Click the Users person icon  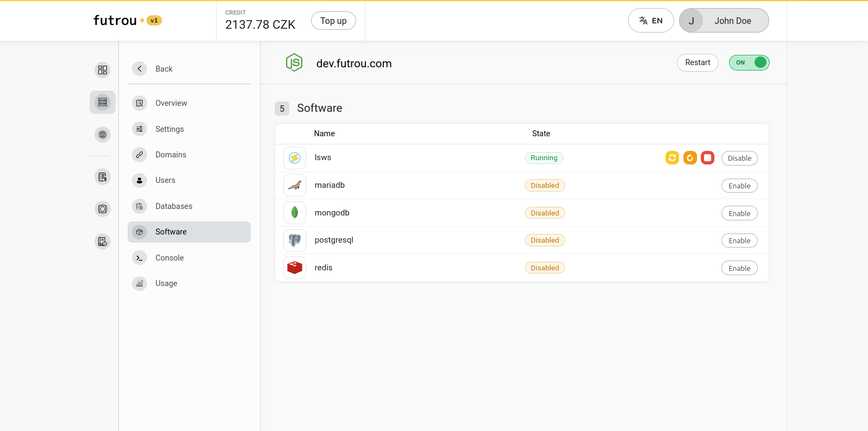[140, 180]
